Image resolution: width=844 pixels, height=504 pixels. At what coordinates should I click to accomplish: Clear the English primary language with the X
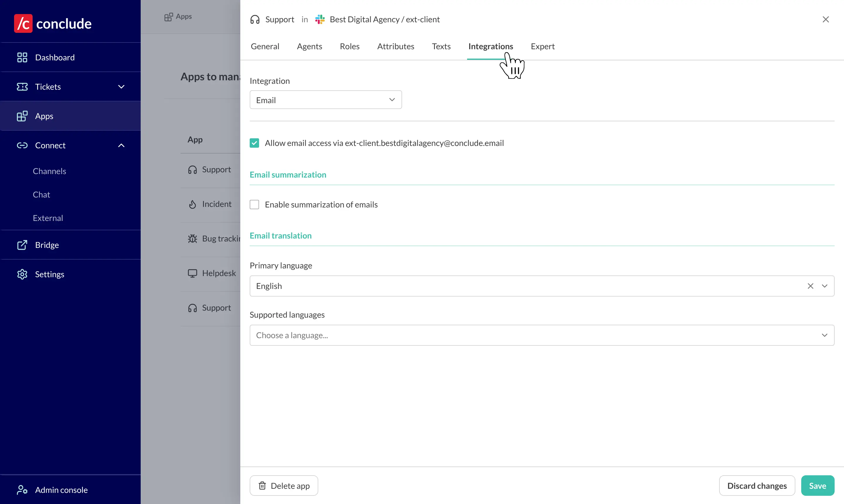pos(810,286)
